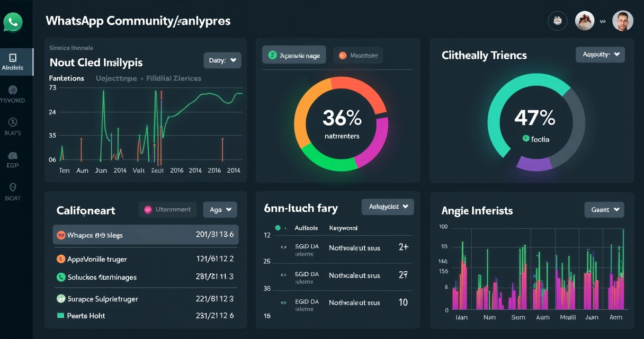Switch to the Ubjecttype tab

pos(117,78)
